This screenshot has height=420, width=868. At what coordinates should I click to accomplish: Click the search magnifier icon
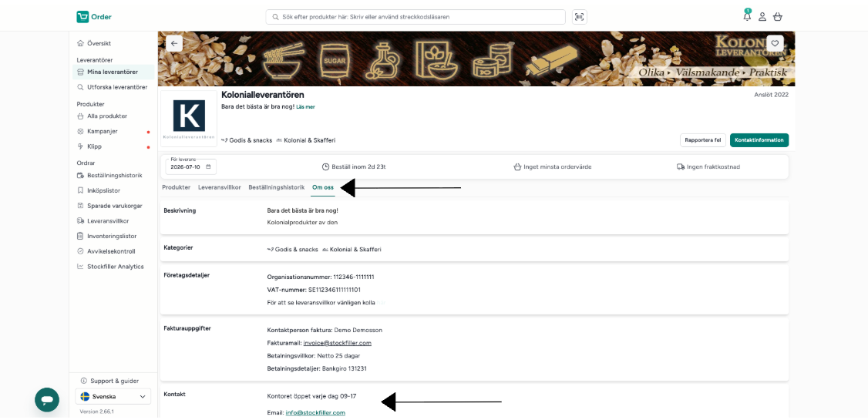click(x=275, y=17)
